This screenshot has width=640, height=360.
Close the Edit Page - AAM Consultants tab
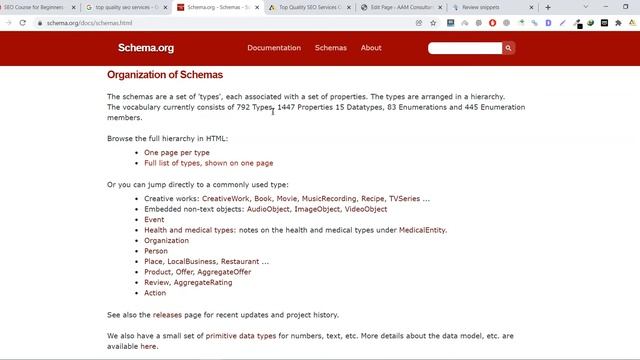[x=440, y=7]
